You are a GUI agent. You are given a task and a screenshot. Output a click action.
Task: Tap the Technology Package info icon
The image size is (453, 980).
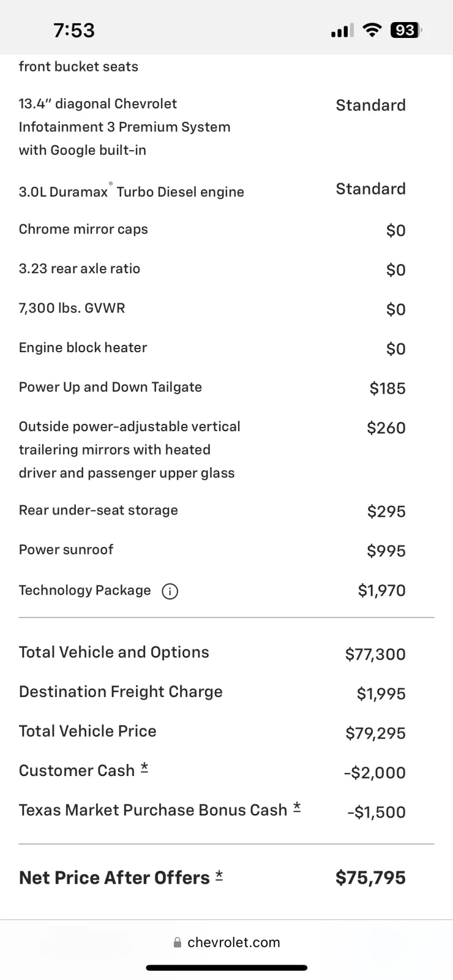170,591
